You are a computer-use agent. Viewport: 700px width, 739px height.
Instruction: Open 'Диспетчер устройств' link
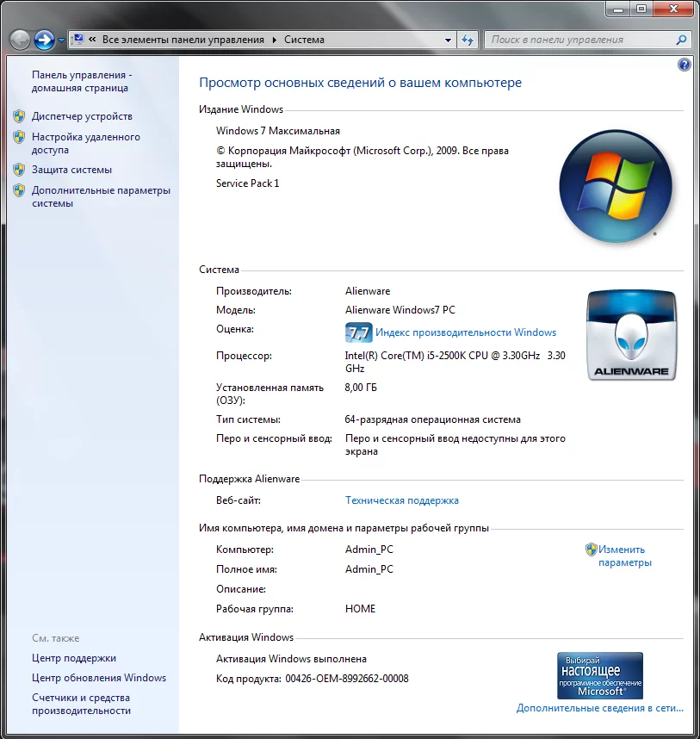click(82, 116)
